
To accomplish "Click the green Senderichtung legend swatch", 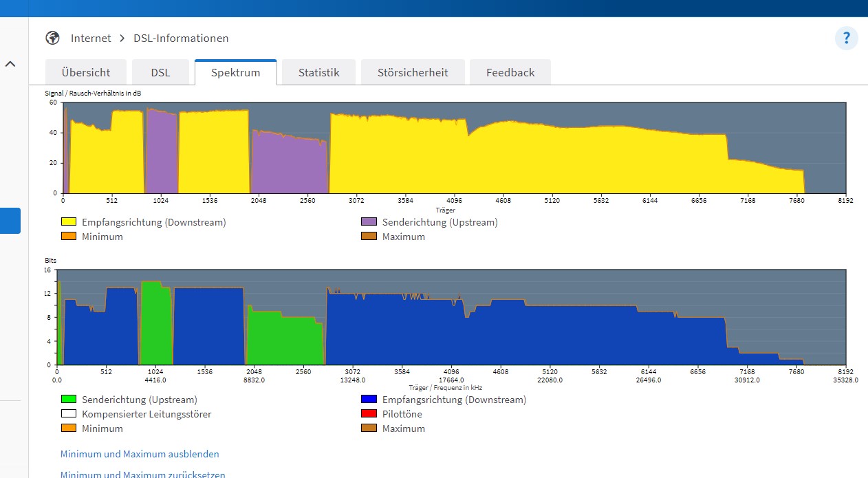I will click(x=69, y=399).
